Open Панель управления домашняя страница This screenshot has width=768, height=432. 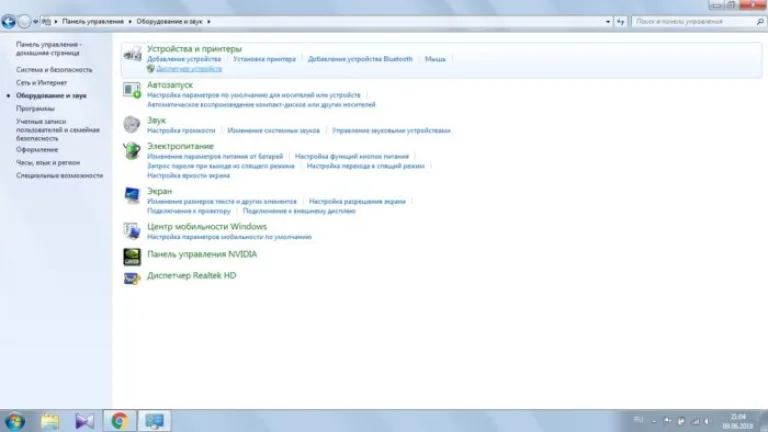tap(48, 48)
